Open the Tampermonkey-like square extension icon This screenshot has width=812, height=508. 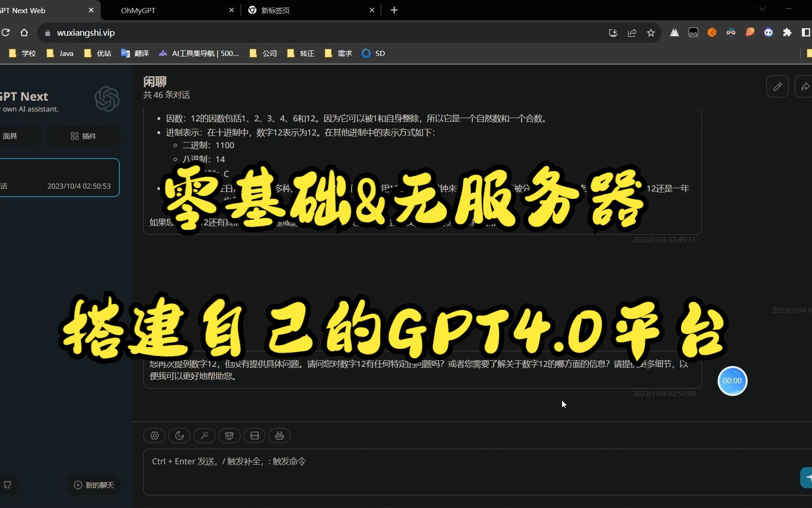tap(693, 32)
